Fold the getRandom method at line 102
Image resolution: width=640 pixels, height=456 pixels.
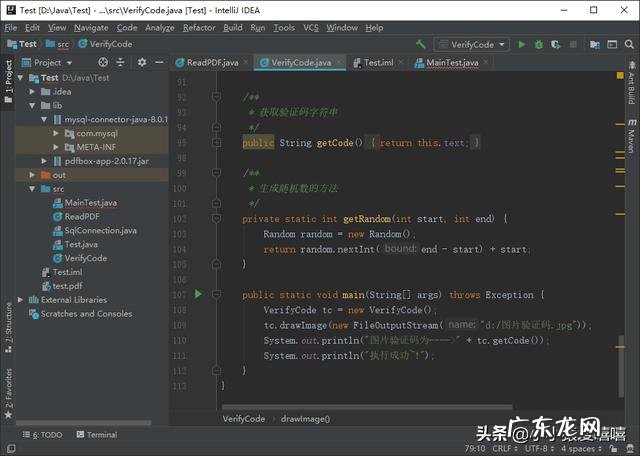216,219
